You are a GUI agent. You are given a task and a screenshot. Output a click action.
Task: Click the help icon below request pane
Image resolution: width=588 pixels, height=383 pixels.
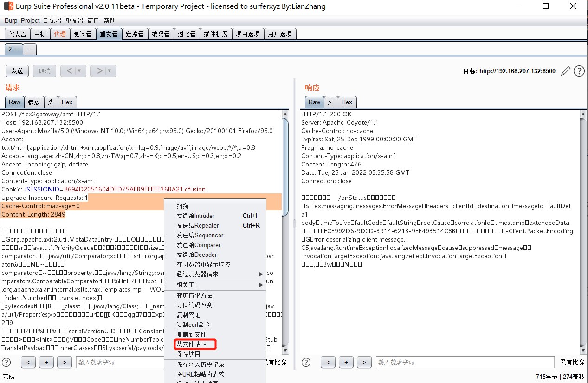(6, 362)
